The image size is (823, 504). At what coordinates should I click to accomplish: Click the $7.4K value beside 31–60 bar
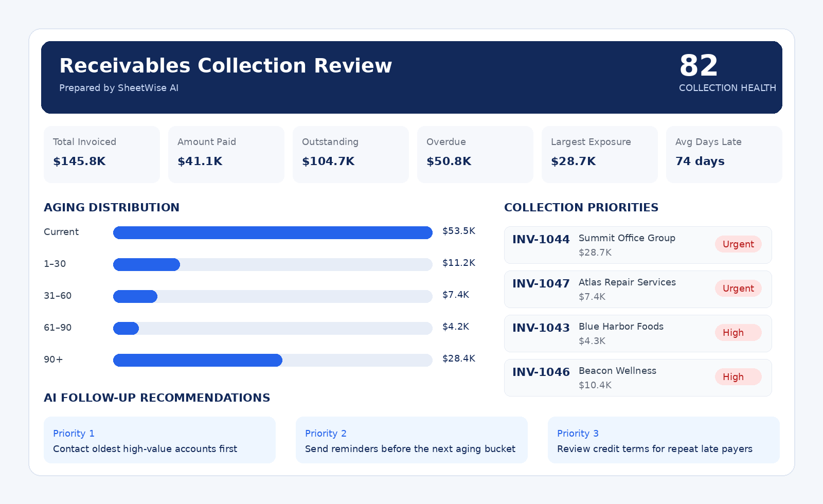(456, 295)
